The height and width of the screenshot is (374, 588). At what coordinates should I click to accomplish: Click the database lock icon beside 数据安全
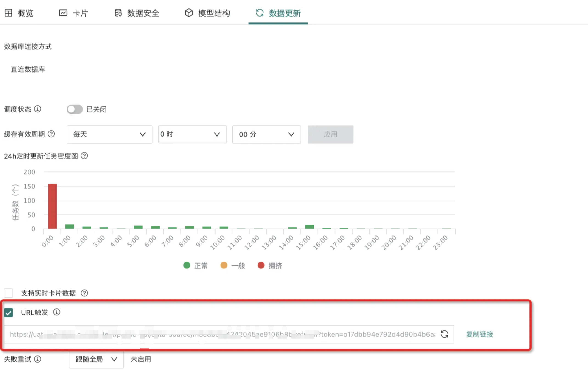click(x=118, y=13)
